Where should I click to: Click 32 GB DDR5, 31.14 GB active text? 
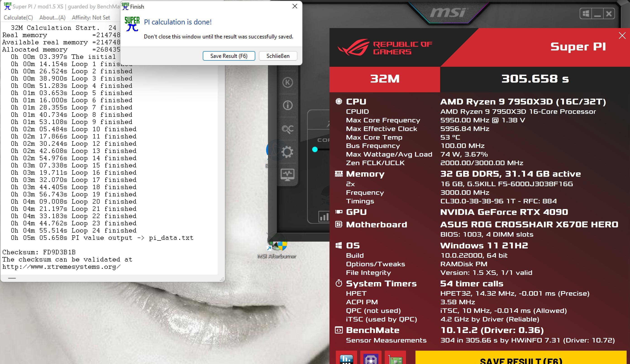(x=511, y=174)
